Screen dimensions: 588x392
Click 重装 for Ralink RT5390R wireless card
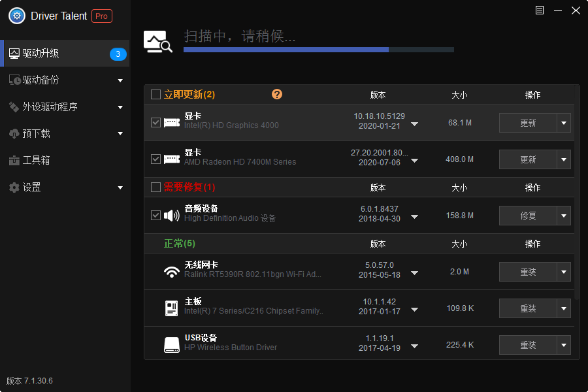coord(528,272)
